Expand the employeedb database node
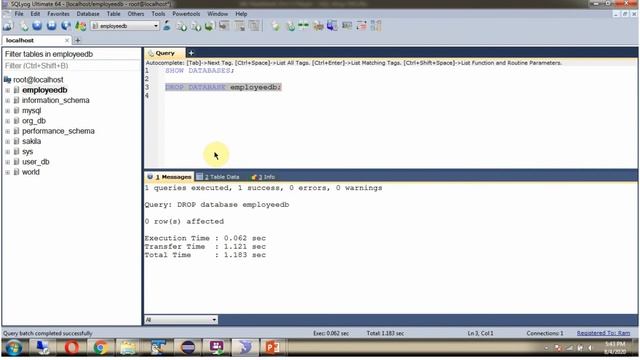 point(7,90)
